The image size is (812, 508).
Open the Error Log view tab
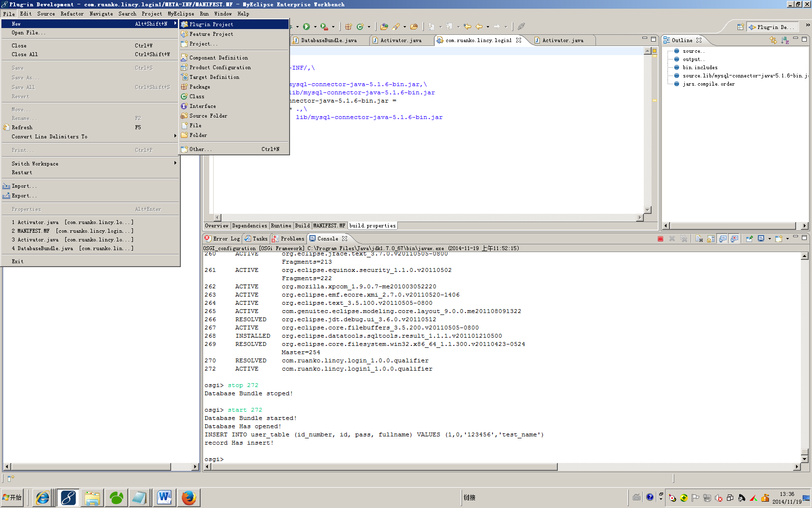[x=222, y=239]
